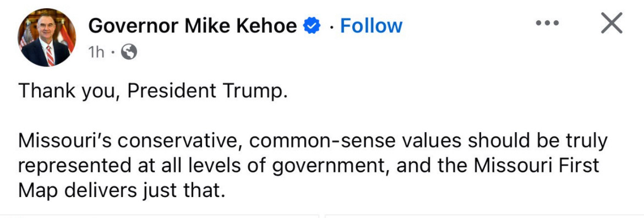Click the words 'Missouri First' in the post
644x218 pixels.
coord(537,166)
